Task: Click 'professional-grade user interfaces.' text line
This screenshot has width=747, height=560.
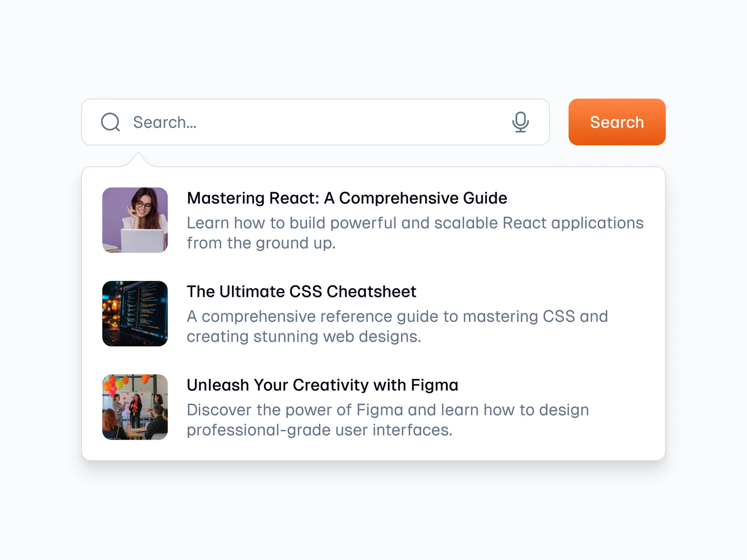Action: (319, 430)
